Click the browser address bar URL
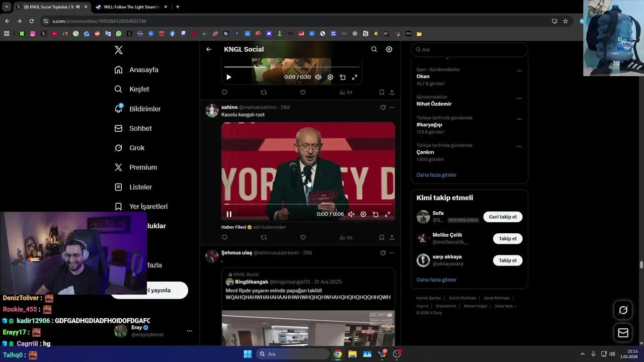 point(99,21)
